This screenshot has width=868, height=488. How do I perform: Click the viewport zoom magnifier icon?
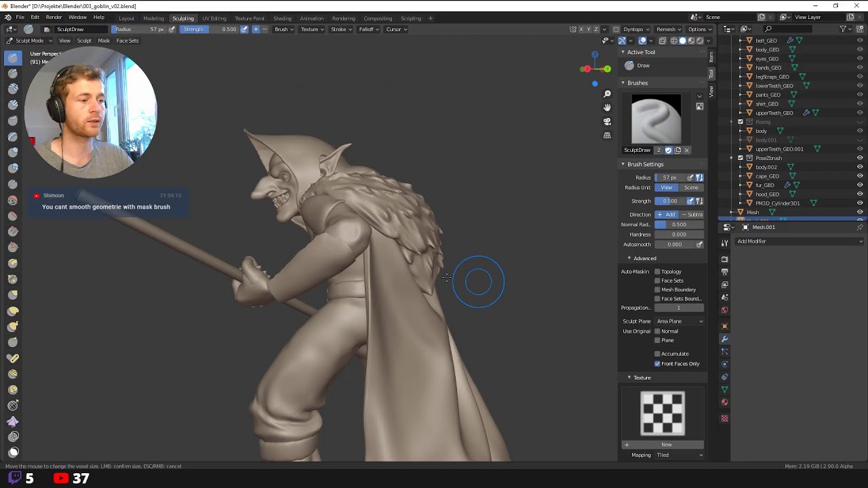point(607,94)
